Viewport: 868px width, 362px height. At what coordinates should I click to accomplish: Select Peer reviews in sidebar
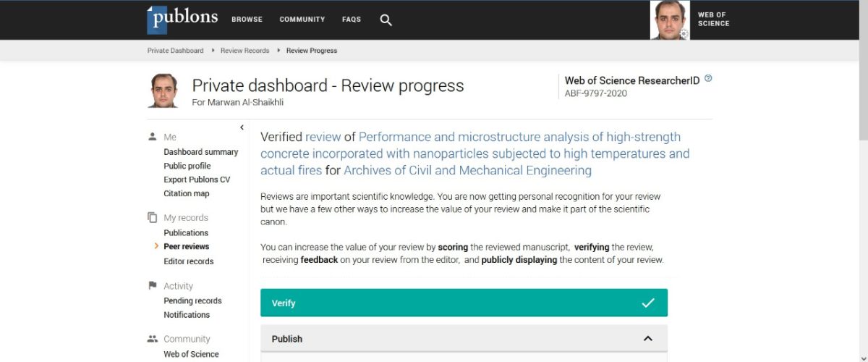click(x=186, y=246)
